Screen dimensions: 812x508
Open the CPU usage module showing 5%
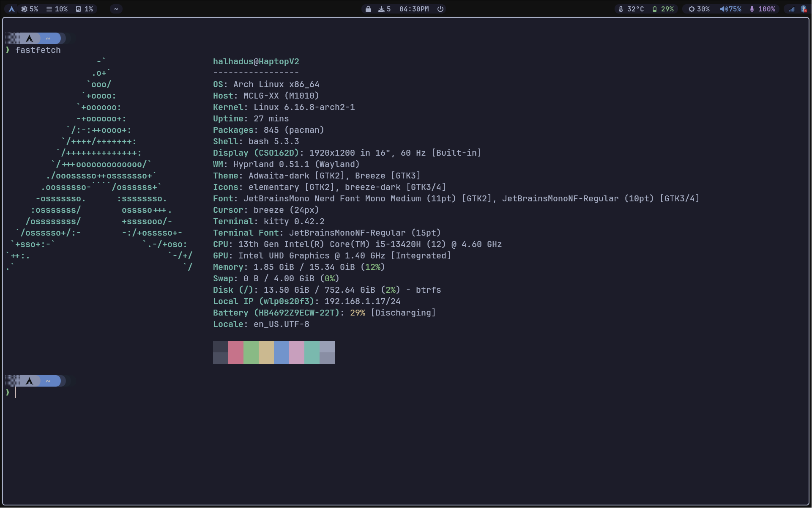coord(30,9)
